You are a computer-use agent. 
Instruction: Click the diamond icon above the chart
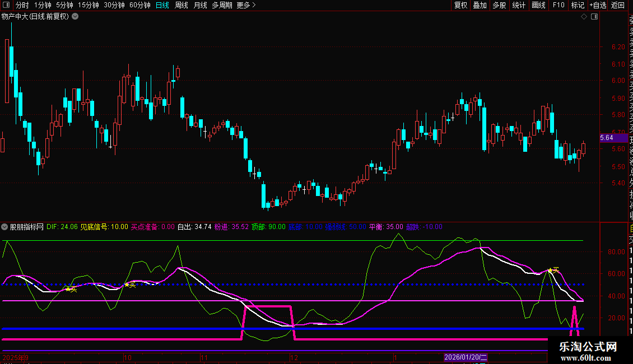point(584,17)
